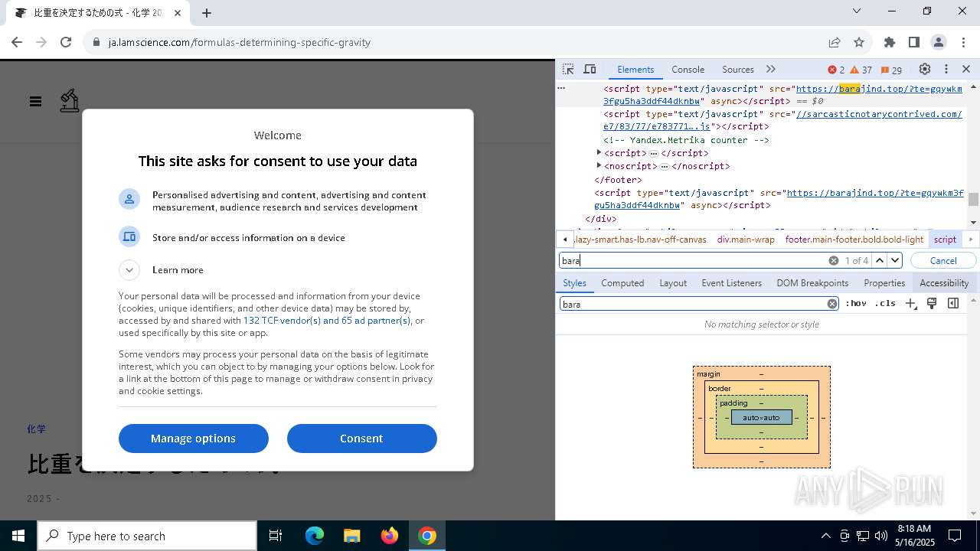The width and height of the screenshot is (980, 551).
Task: Switch to the Console tab
Action: click(x=688, y=69)
